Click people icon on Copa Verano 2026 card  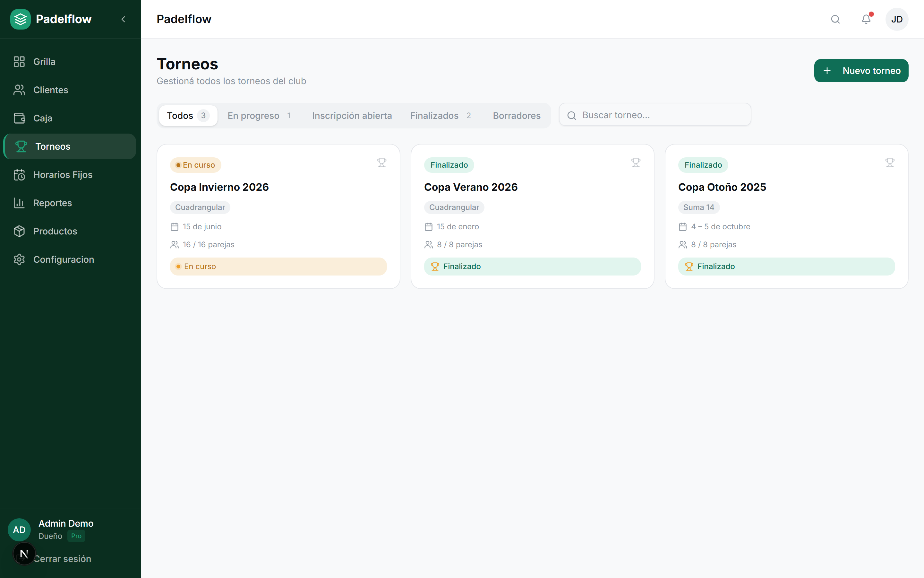tap(428, 245)
